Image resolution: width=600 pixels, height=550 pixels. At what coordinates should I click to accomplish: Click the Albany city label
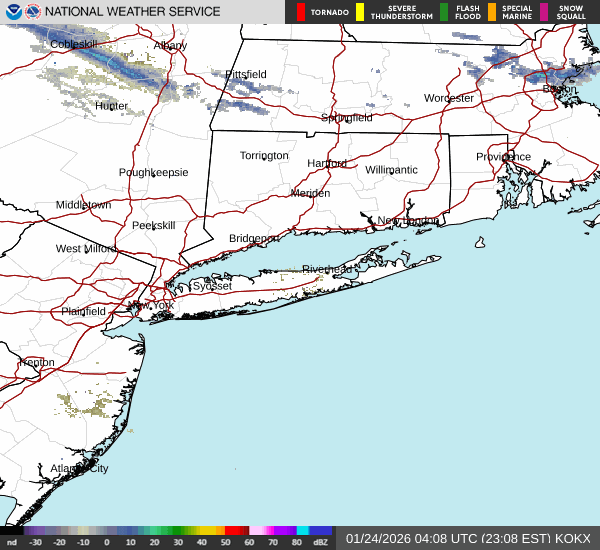coord(171,46)
